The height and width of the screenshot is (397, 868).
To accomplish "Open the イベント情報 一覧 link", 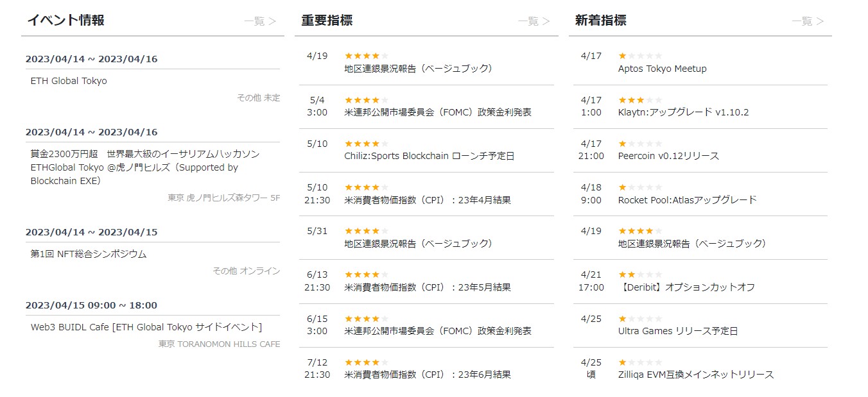I will pos(259,21).
